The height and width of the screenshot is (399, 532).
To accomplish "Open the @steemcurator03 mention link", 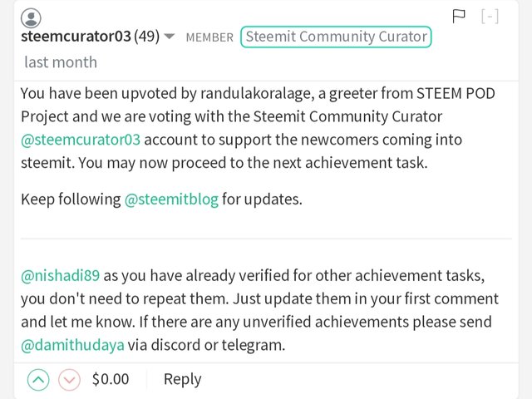I will click(81, 140).
